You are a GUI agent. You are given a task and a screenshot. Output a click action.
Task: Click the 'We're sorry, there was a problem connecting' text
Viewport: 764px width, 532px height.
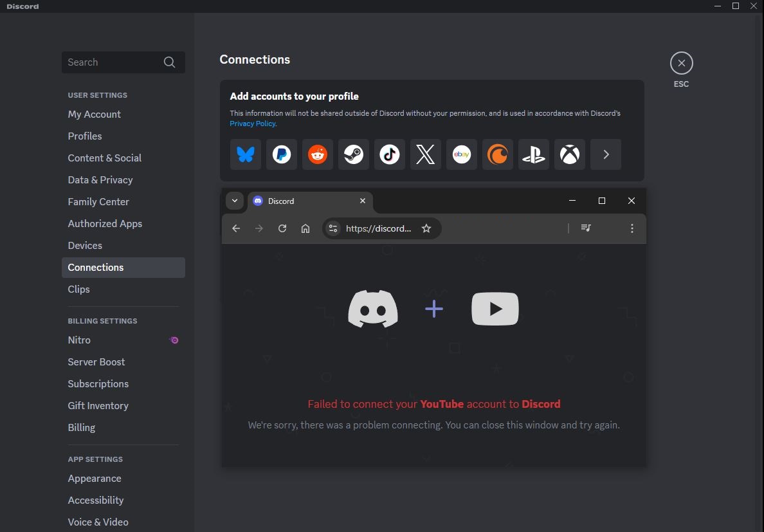coord(433,425)
